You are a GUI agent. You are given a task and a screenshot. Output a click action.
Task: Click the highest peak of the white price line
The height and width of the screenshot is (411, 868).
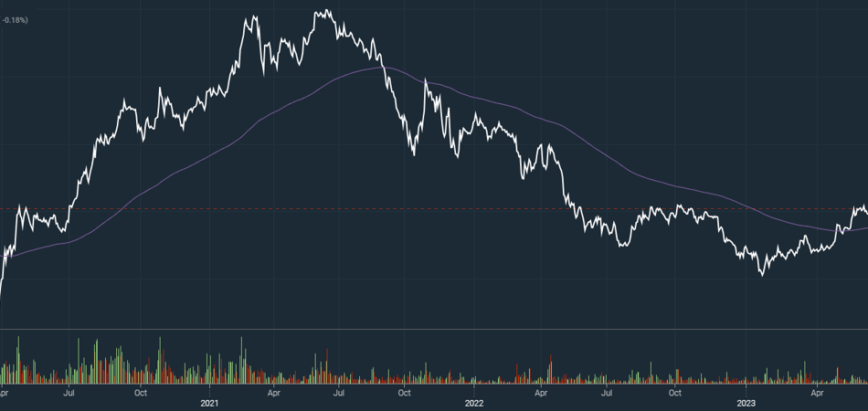pos(325,11)
